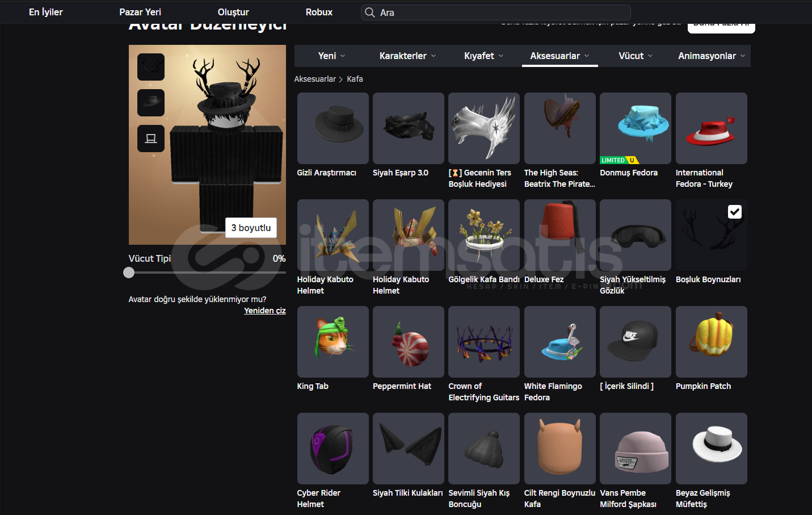Choose the Gecenin Ters Boşluk Hediyesi item

pos(484,128)
